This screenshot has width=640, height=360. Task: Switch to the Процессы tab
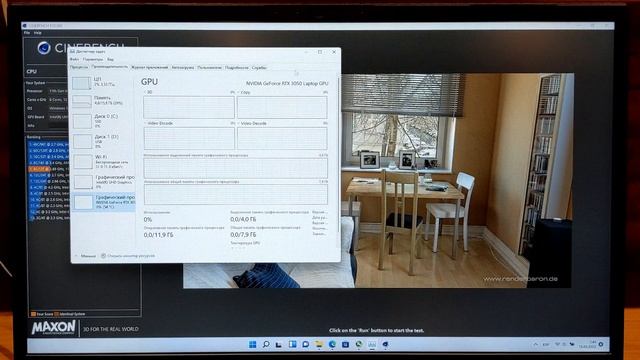click(x=79, y=67)
